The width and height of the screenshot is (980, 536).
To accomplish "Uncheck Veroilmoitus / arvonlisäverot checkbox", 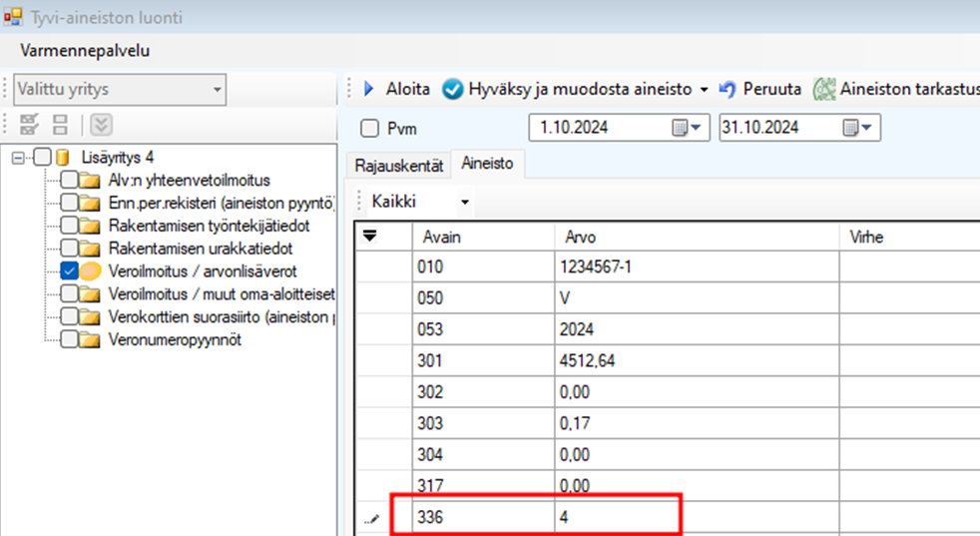I will (69, 270).
